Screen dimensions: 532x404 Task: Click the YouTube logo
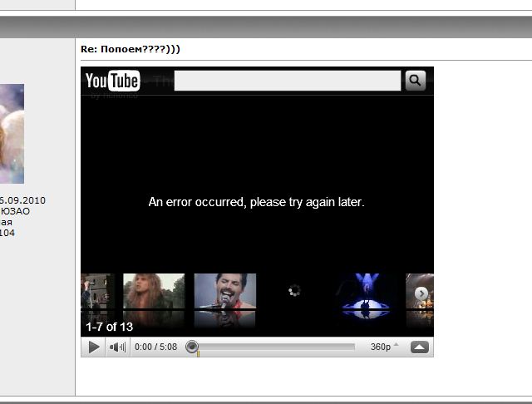click(112, 81)
